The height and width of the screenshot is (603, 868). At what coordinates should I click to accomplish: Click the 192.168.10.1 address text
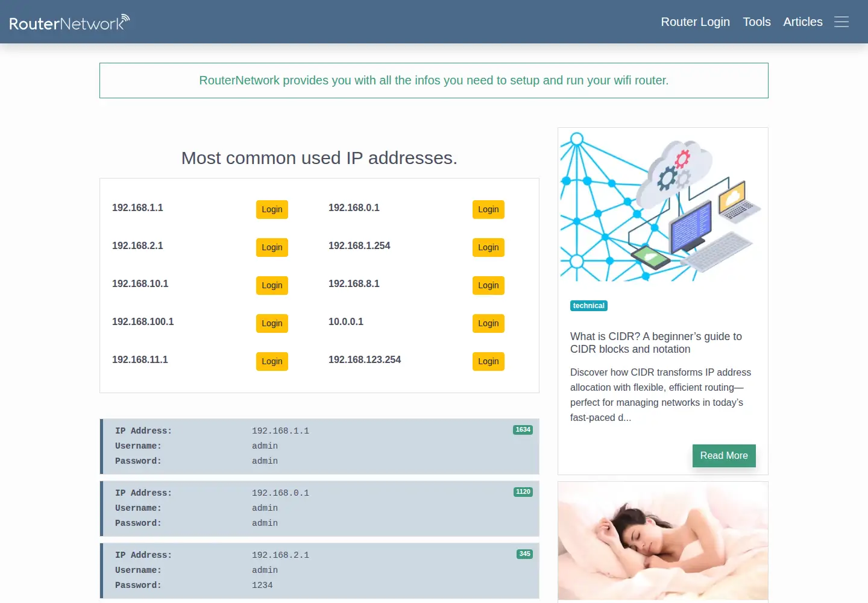pos(140,283)
